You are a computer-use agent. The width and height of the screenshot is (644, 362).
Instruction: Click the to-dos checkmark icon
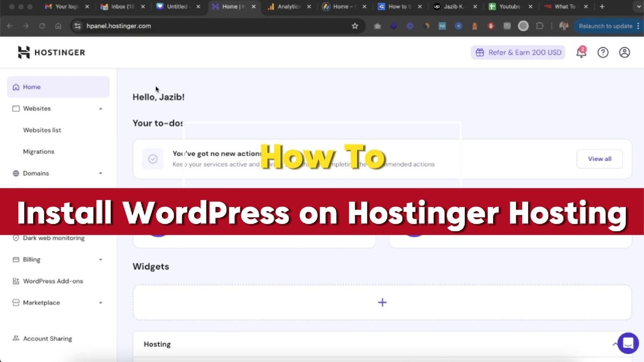(153, 159)
